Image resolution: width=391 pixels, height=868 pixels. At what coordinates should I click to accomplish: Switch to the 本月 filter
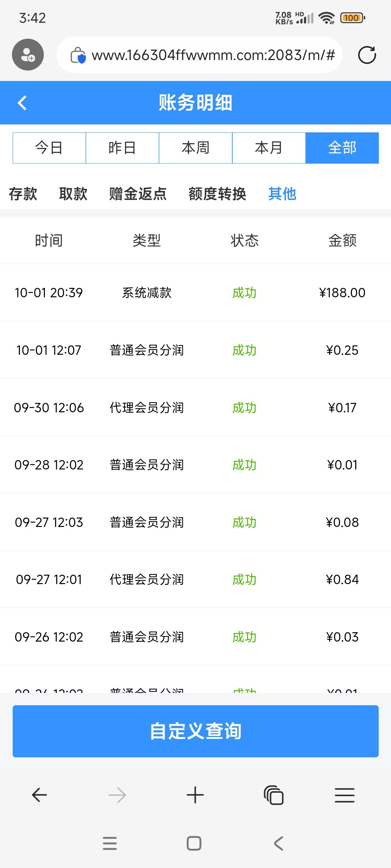tap(269, 148)
